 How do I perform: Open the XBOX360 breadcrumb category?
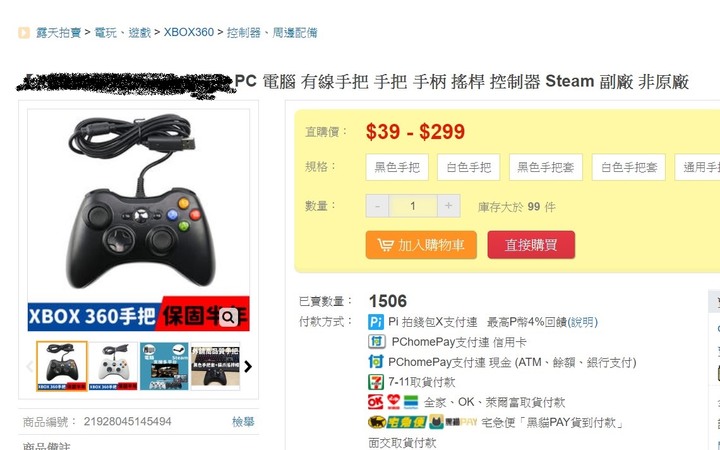(x=189, y=33)
